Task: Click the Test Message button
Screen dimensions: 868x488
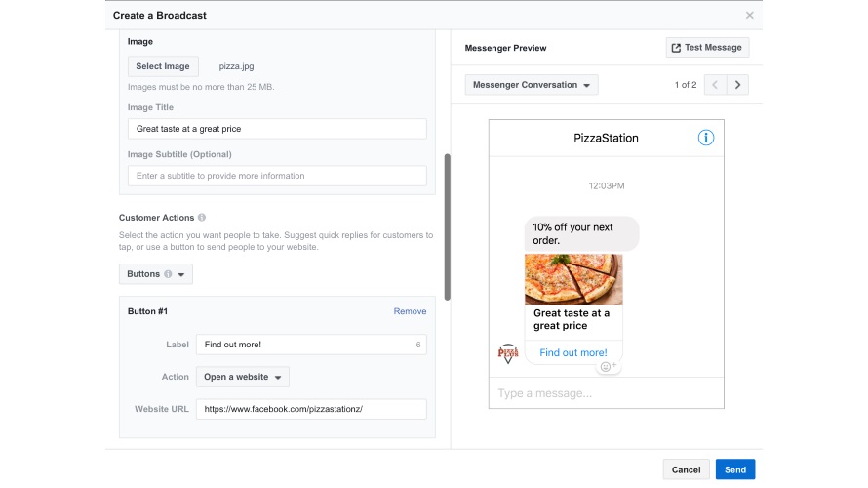Action: [x=707, y=47]
